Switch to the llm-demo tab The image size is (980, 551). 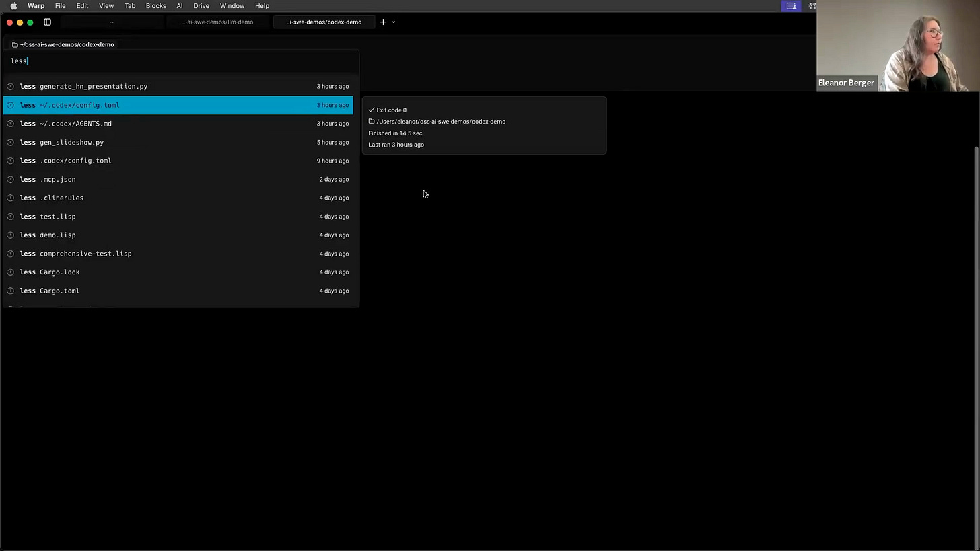[x=219, y=22]
